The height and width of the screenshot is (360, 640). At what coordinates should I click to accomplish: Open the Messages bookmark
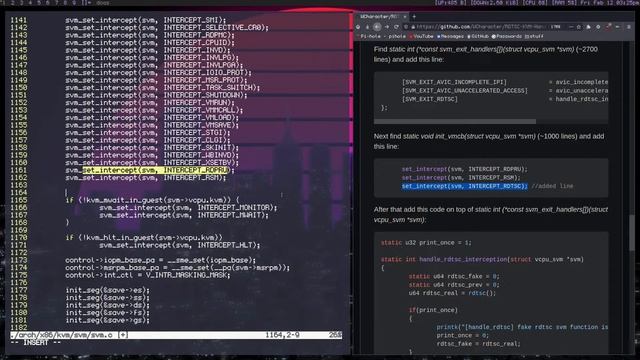click(451, 36)
